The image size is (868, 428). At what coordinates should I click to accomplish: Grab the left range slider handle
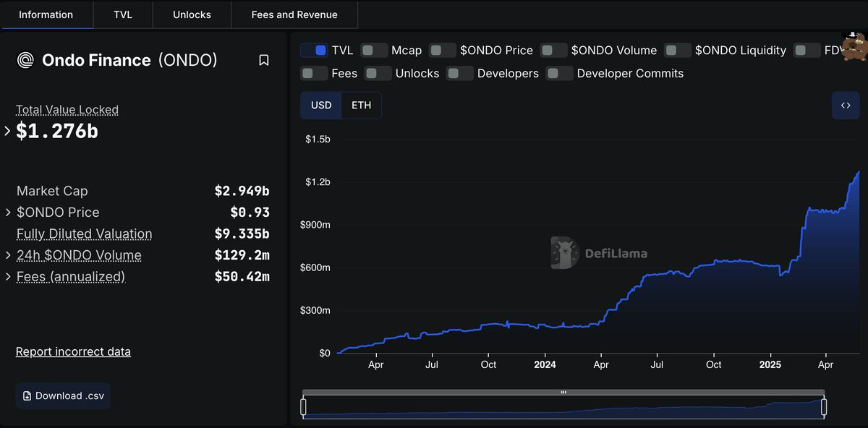303,408
